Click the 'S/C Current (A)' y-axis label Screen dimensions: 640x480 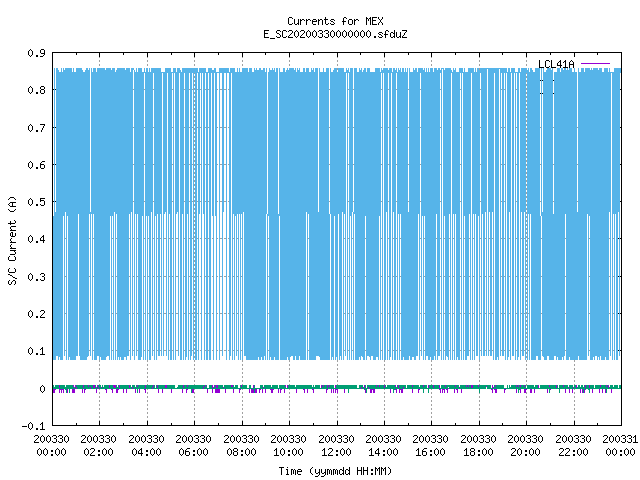click(12, 240)
